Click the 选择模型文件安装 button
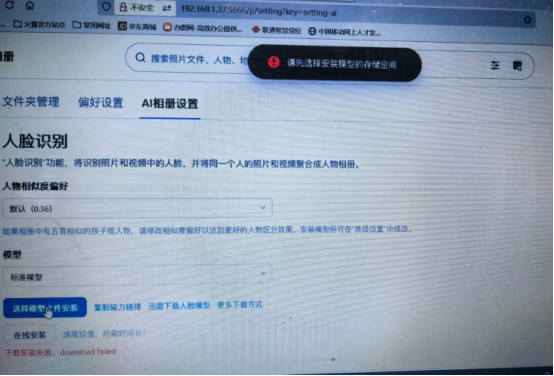Viewport: 554px width, 376px height. 45,307
